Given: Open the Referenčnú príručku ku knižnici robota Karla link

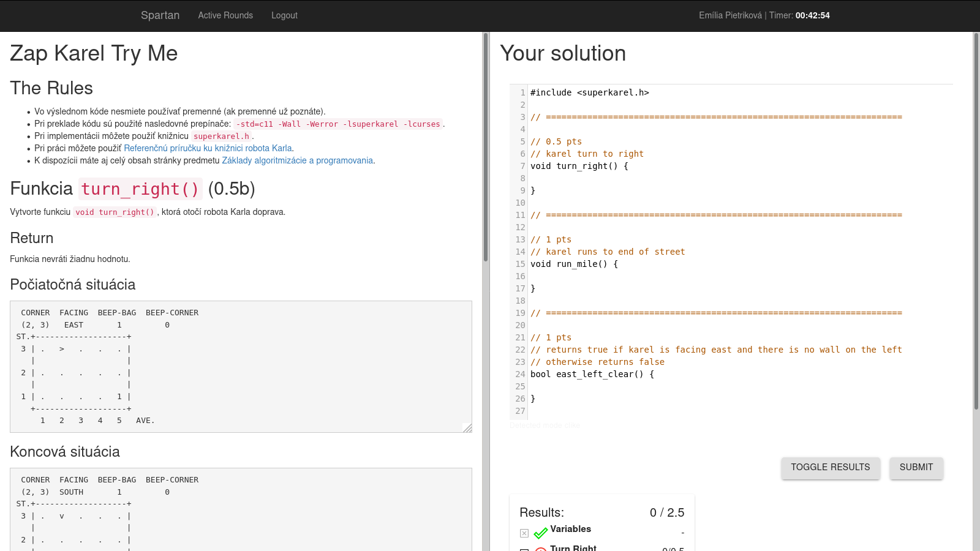Looking at the screenshot, I should pos(208,148).
